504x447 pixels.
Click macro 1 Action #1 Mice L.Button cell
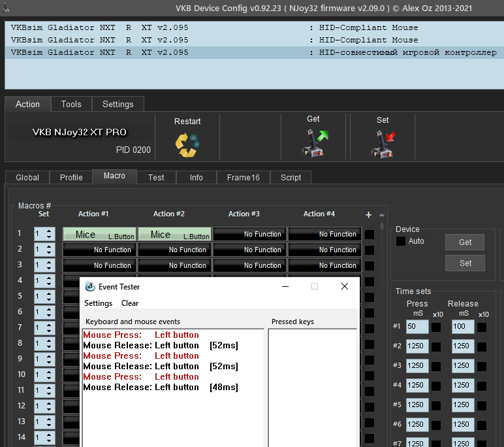99,234
